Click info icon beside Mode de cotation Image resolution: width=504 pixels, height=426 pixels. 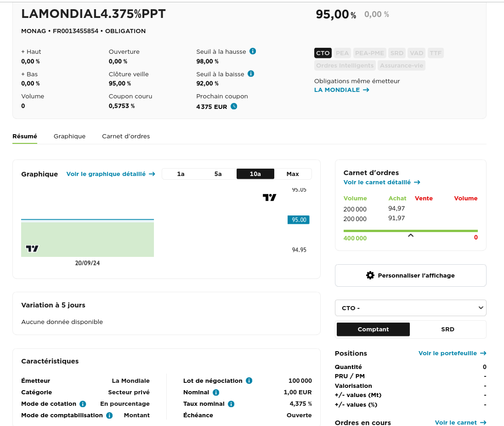point(83,404)
